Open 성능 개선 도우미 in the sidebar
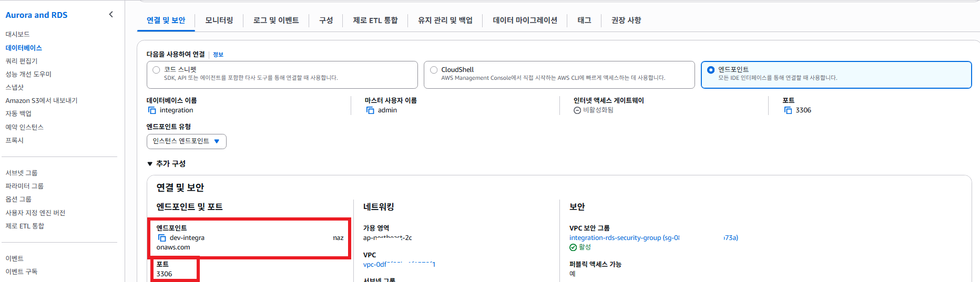Image resolution: width=980 pixels, height=282 pixels. (28, 74)
